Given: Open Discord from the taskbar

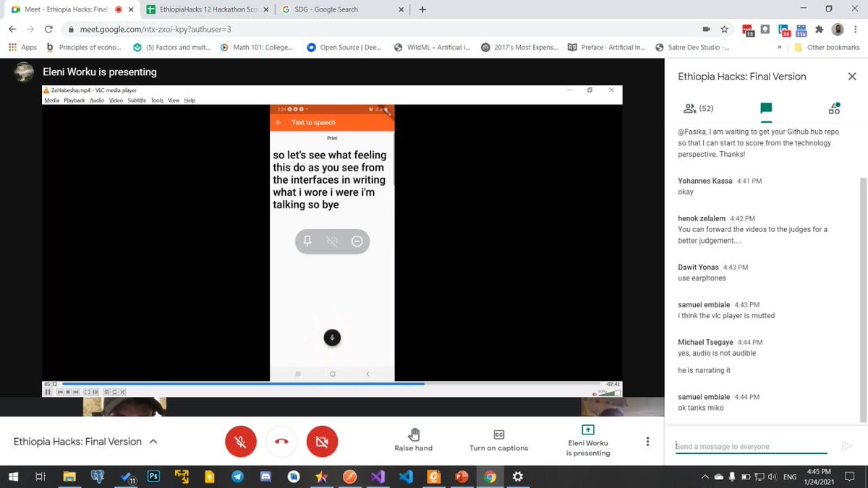Looking at the screenshot, I should 265,476.
